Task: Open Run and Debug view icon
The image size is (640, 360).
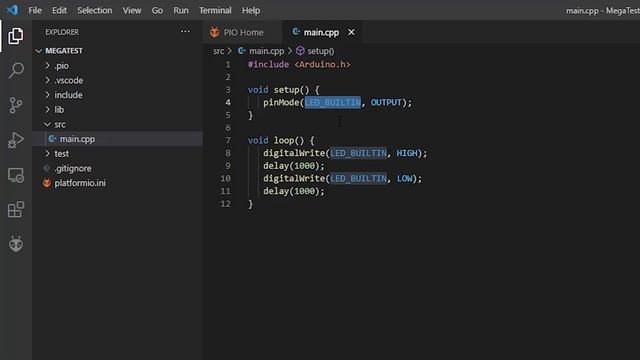Action: pos(16,140)
